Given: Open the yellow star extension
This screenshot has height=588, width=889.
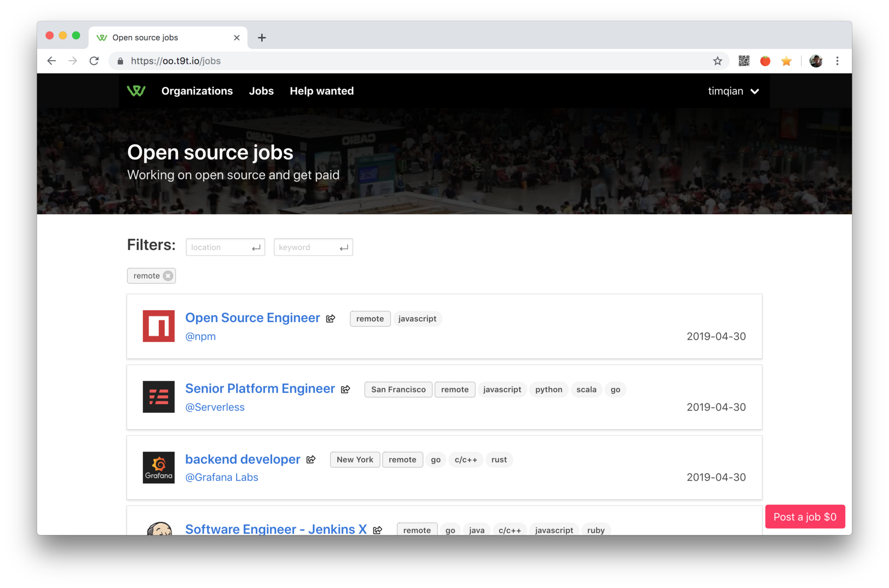Looking at the screenshot, I should (786, 61).
